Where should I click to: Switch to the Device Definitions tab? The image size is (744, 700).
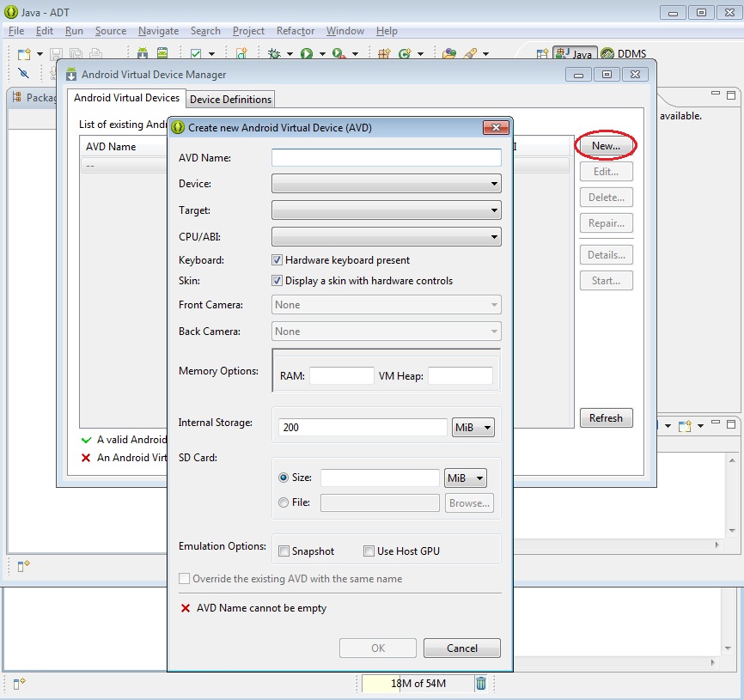tap(230, 99)
